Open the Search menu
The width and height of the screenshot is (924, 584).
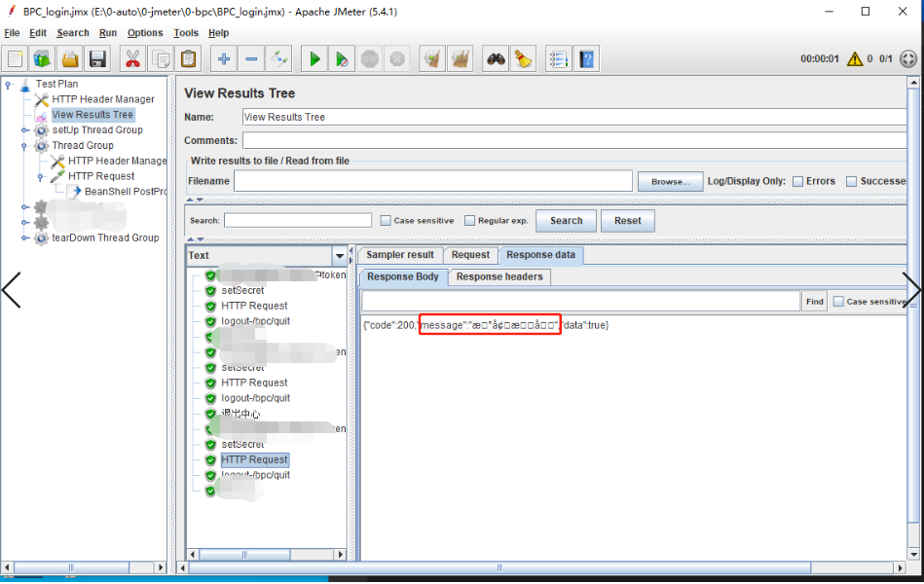[73, 33]
